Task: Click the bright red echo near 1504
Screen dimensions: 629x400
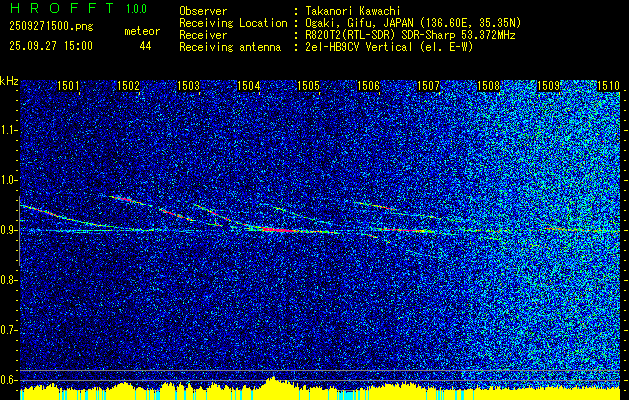Action: click(x=277, y=230)
